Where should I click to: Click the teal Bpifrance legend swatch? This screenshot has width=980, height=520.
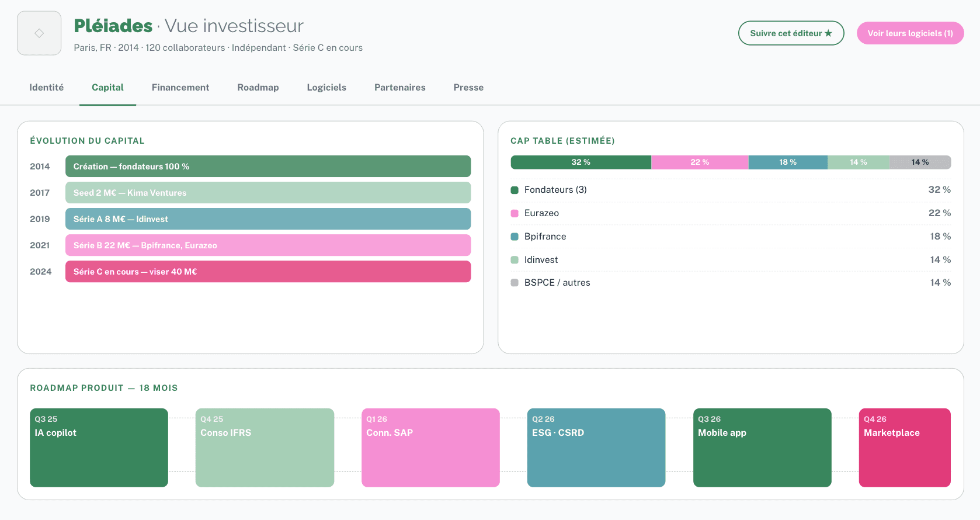point(515,237)
